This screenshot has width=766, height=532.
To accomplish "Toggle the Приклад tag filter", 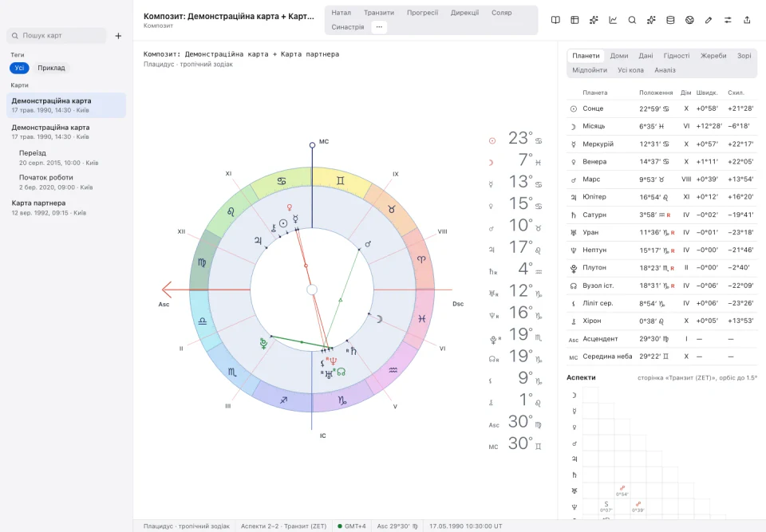I will [x=51, y=68].
